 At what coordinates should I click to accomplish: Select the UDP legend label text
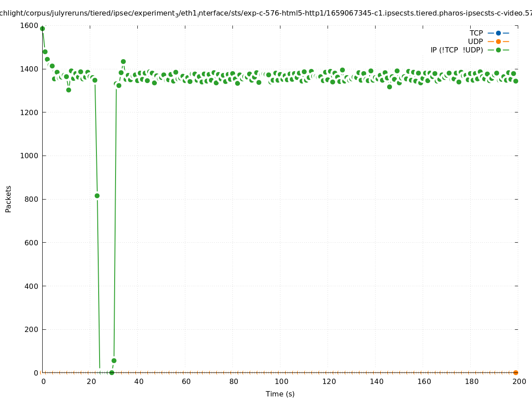pyautogui.click(x=475, y=41)
